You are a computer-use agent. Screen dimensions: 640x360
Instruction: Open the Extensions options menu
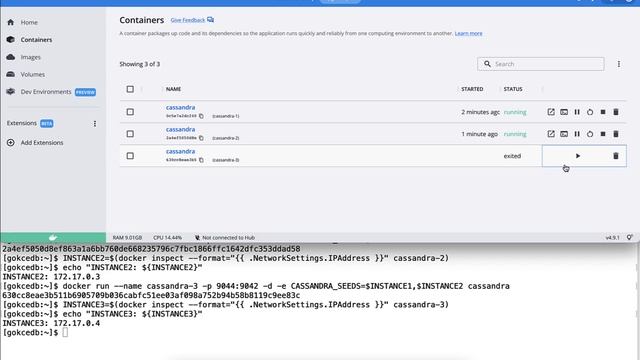[x=95, y=123]
